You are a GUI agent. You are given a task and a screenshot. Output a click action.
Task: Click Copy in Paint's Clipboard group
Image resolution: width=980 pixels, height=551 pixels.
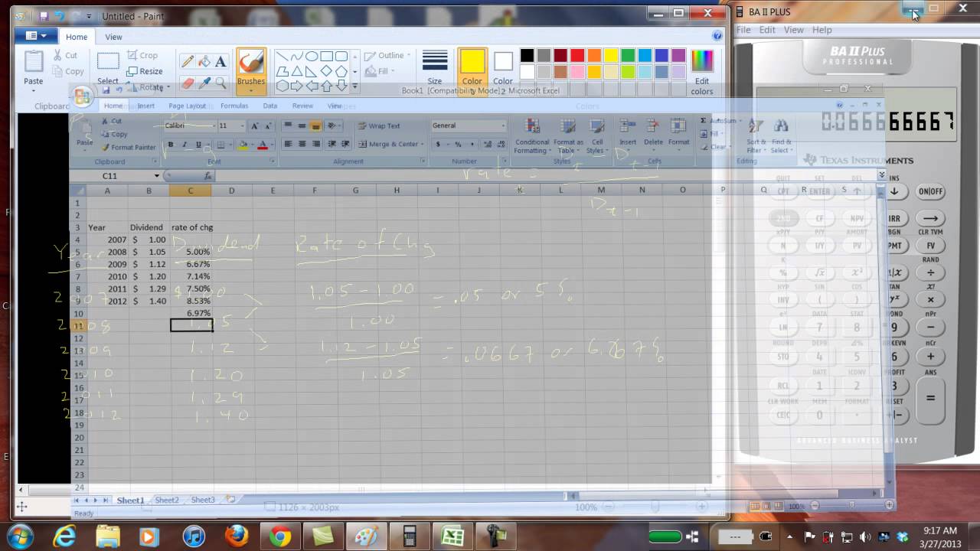[x=67, y=71]
